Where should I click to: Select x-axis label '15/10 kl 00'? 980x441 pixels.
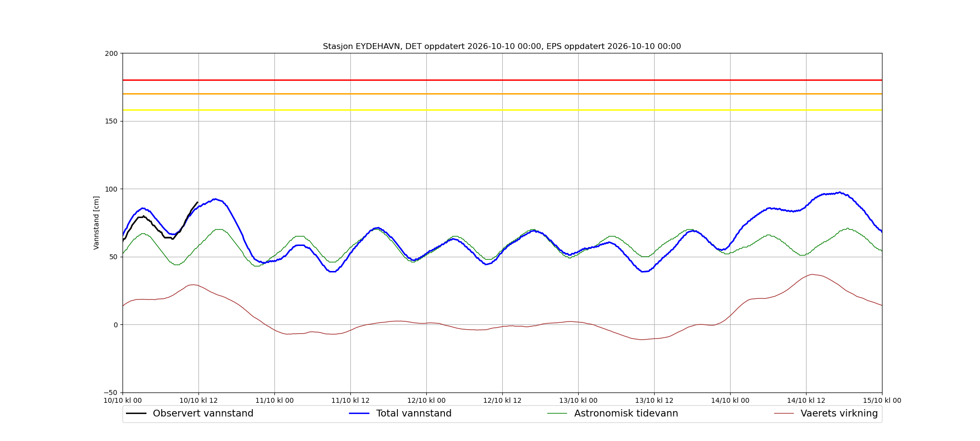882,401
